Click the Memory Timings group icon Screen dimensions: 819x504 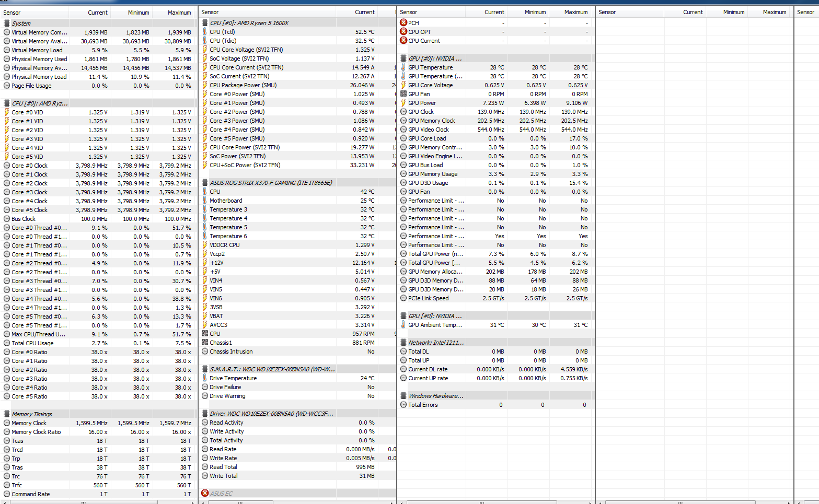pos(7,414)
